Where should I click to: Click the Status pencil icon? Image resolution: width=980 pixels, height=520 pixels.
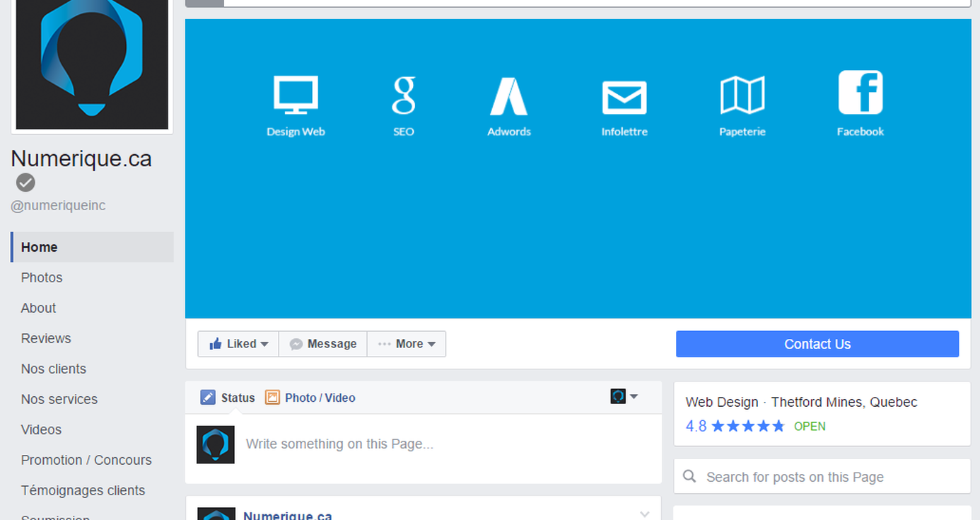207,398
